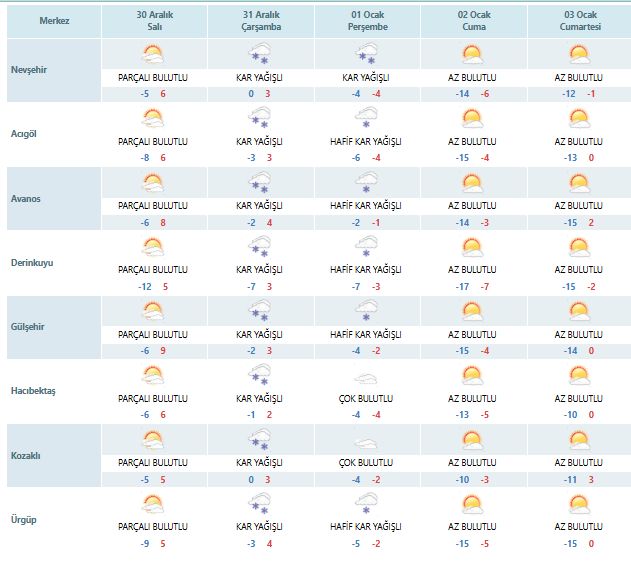Click Hacıbektaş snow icon for 31 Aralık
Screen dimensions: 631x568
click(x=260, y=375)
